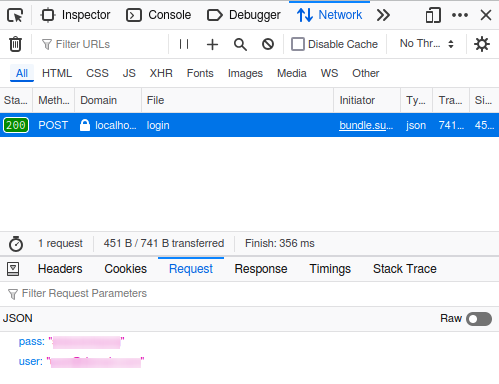Activate the element picker tool
Image resolution: width=499 pixels, height=384 pixels.
(15, 15)
